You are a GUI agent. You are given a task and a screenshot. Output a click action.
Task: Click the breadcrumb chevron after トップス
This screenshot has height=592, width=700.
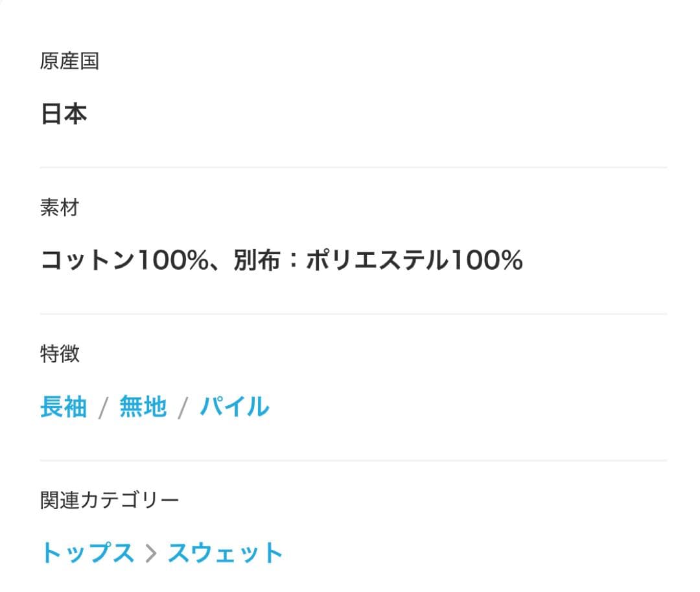point(151,554)
